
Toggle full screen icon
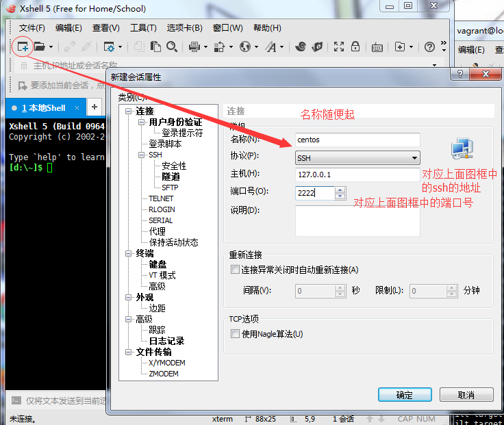(x=339, y=47)
